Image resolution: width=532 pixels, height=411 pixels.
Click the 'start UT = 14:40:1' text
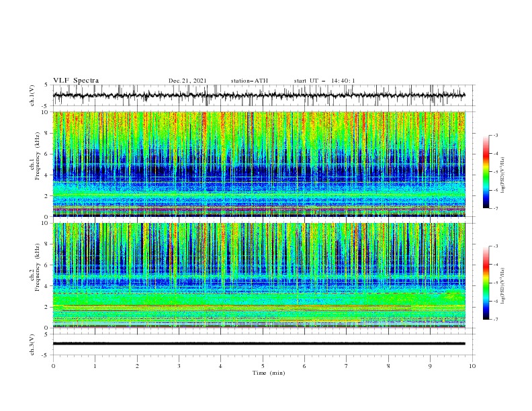324,81
